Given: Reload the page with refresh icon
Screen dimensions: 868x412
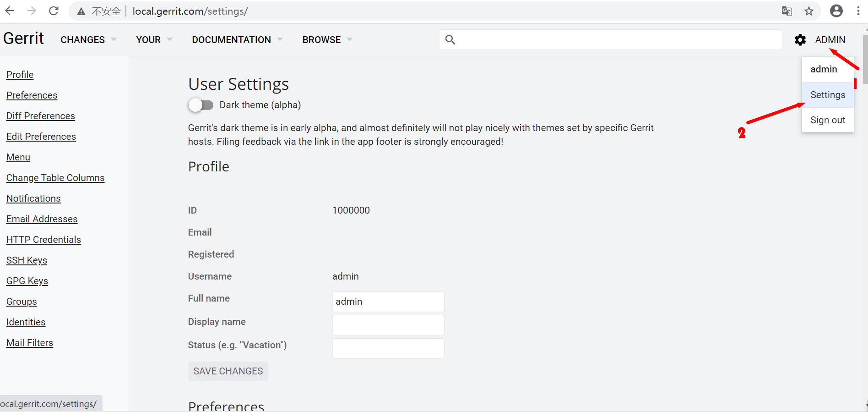Looking at the screenshot, I should coord(54,11).
